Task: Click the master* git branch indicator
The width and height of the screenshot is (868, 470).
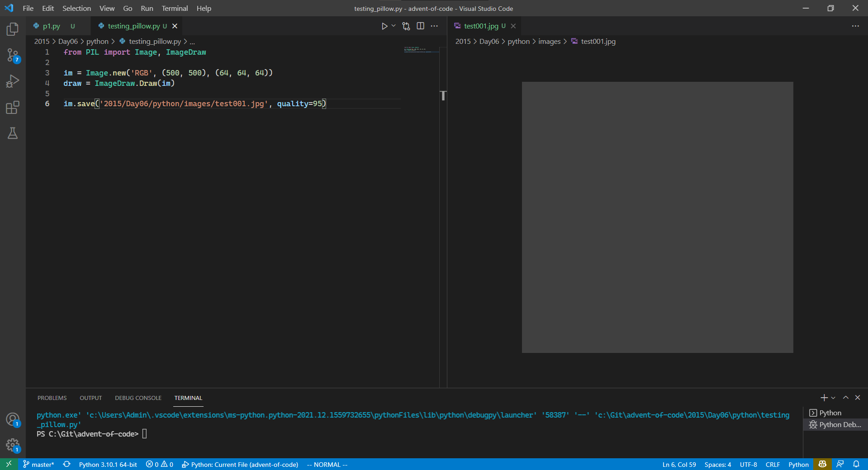Action: click(38, 465)
